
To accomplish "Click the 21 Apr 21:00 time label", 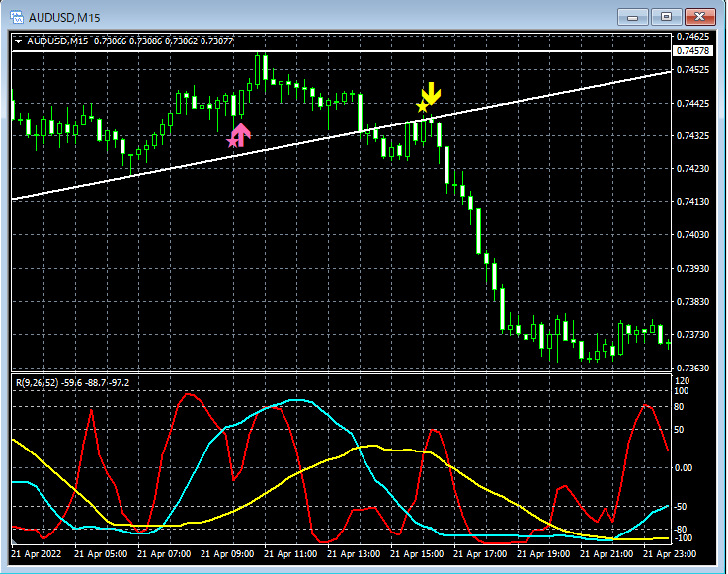I will point(607,554).
